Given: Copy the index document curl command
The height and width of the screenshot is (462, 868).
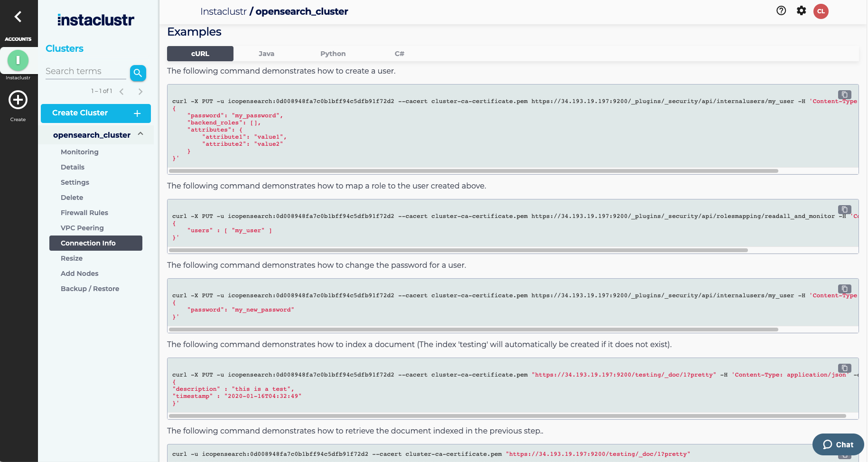Looking at the screenshot, I should coord(845,368).
